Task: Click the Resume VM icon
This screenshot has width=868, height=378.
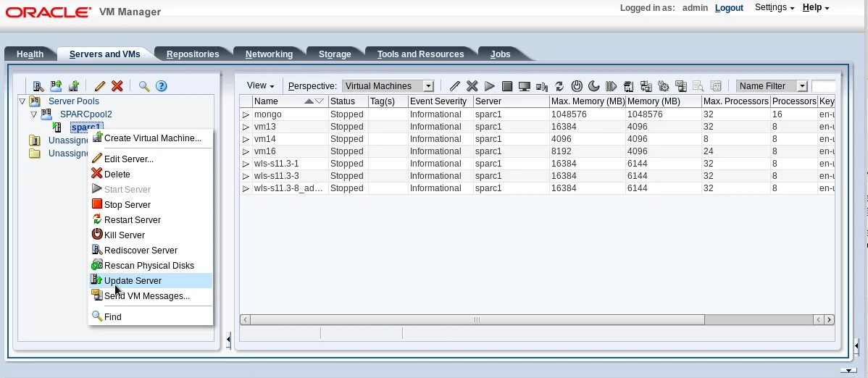Action: [611, 85]
